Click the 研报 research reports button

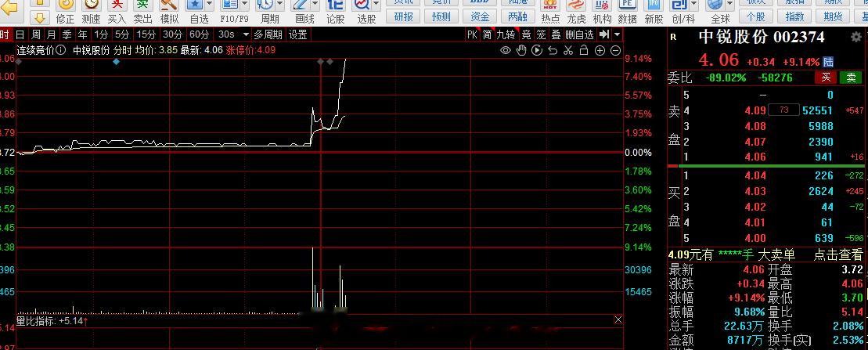pos(404,16)
